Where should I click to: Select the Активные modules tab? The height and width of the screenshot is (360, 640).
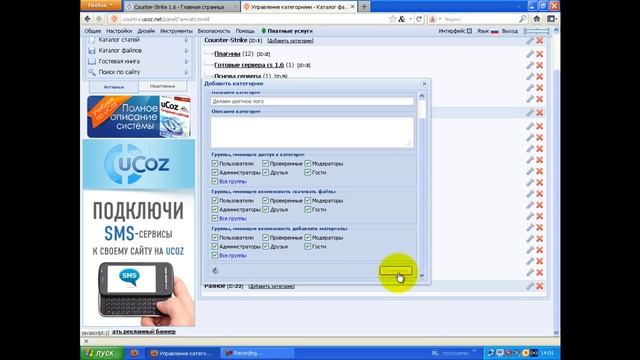tap(114, 87)
